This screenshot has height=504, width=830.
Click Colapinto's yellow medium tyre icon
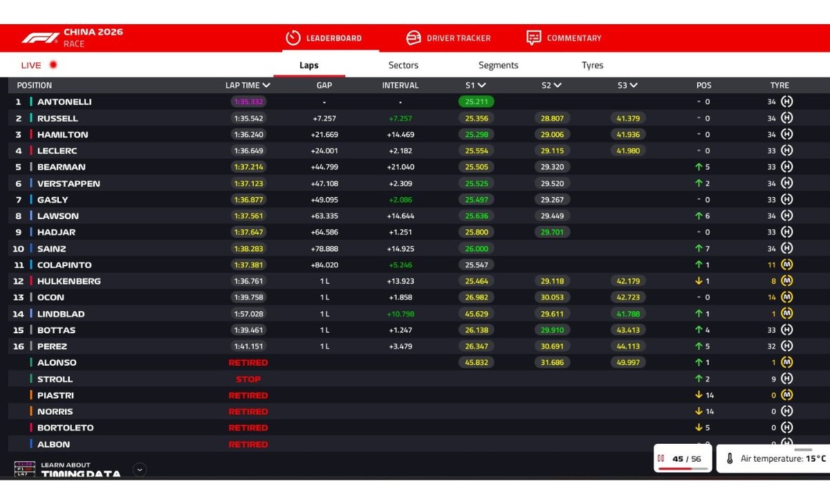coord(786,265)
